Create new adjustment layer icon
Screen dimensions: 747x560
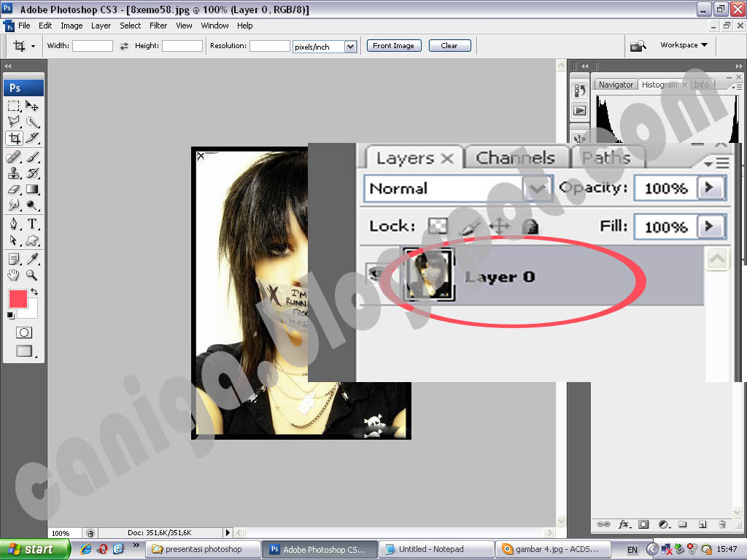tap(664, 524)
